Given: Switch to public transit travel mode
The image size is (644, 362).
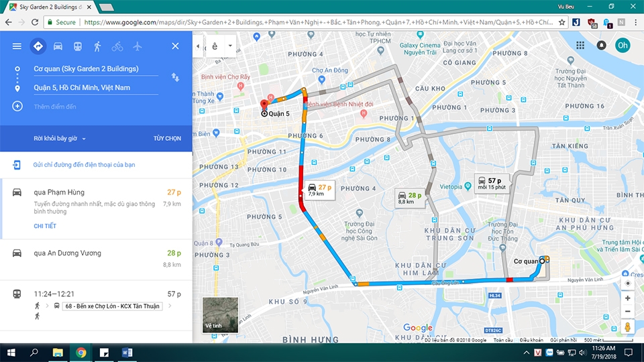Looking at the screenshot, I should (78, 46).
